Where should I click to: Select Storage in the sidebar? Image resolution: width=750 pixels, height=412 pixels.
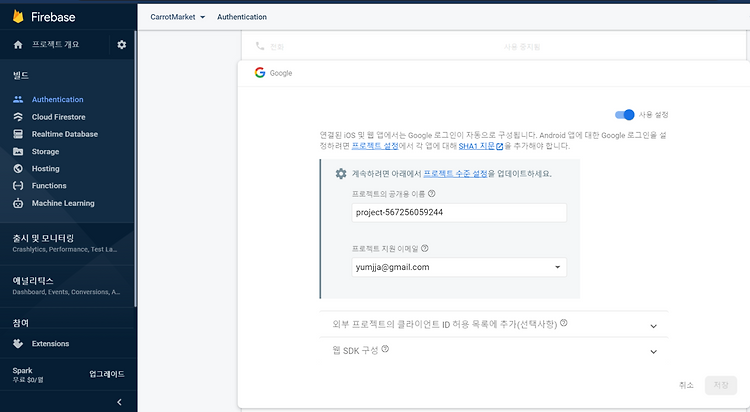[45, 151]
